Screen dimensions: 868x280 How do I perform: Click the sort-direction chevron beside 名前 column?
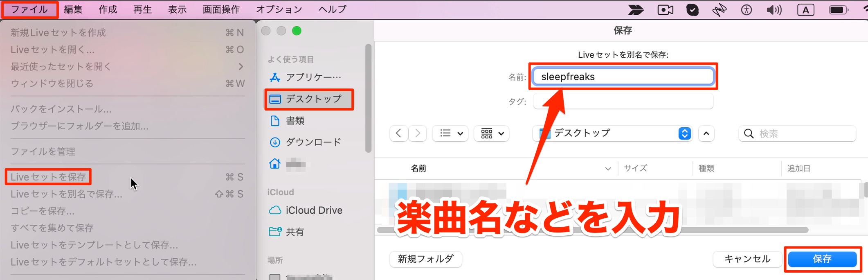click(x=608, y=169)
